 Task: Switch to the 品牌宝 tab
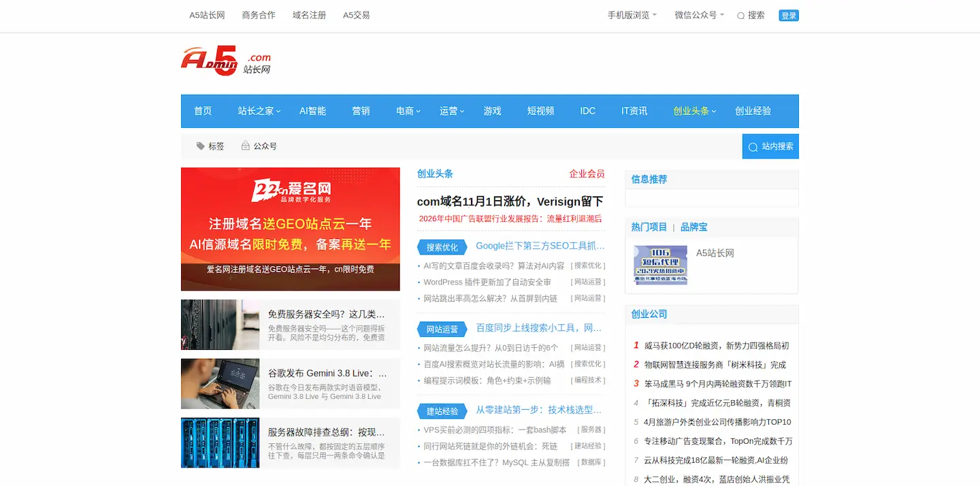tap(694, 227)
